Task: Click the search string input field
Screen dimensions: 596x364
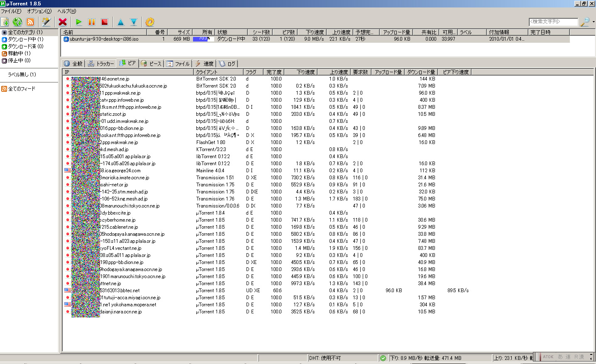Action: 553,22
